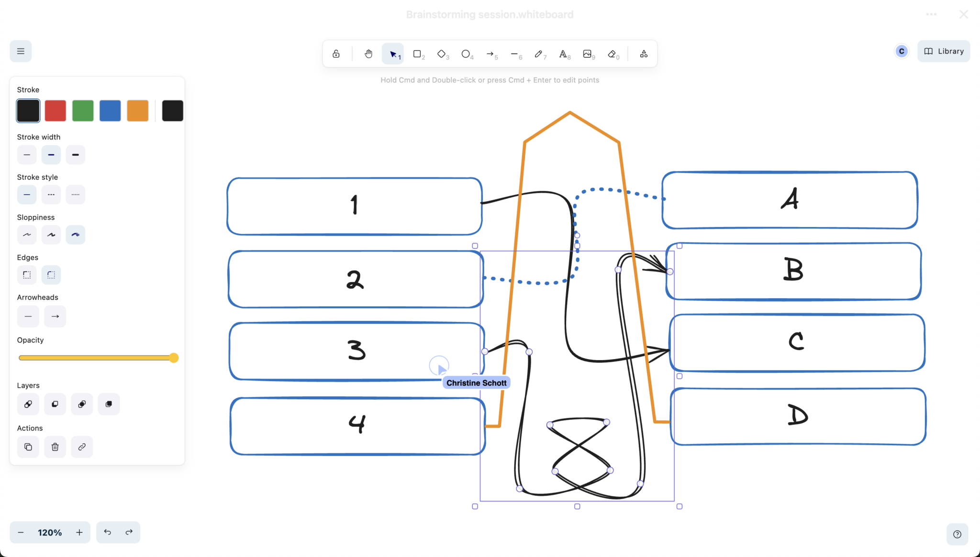Screen dimensions: 980x557
Task: Open the user avatar account menu
Action: (901, 51)
